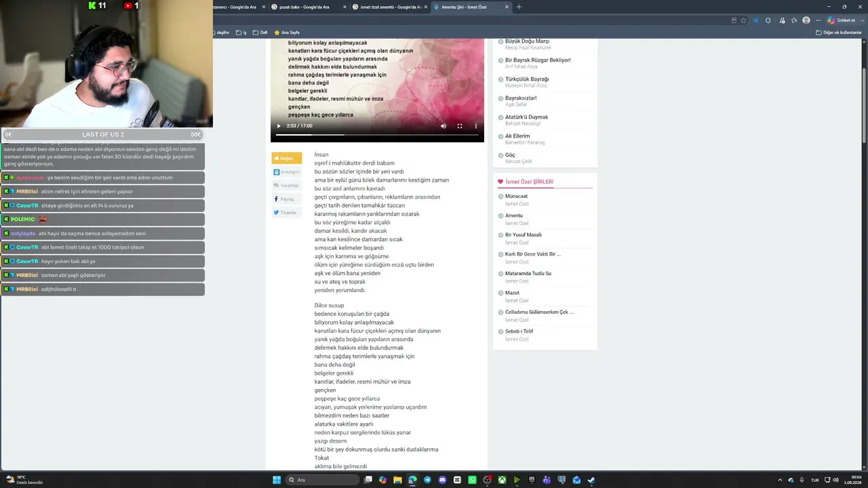Open the 'Dell' bookmarks folder
The height and width of the screenshot is (488, 868).
coord(260,33)
